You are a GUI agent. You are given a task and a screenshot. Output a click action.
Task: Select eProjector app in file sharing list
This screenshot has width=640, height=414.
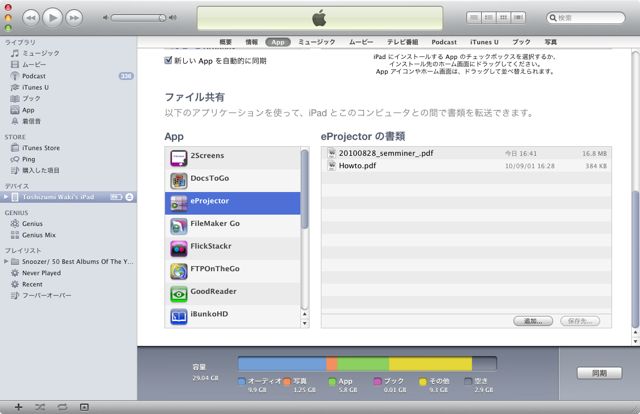click(233, 203)
